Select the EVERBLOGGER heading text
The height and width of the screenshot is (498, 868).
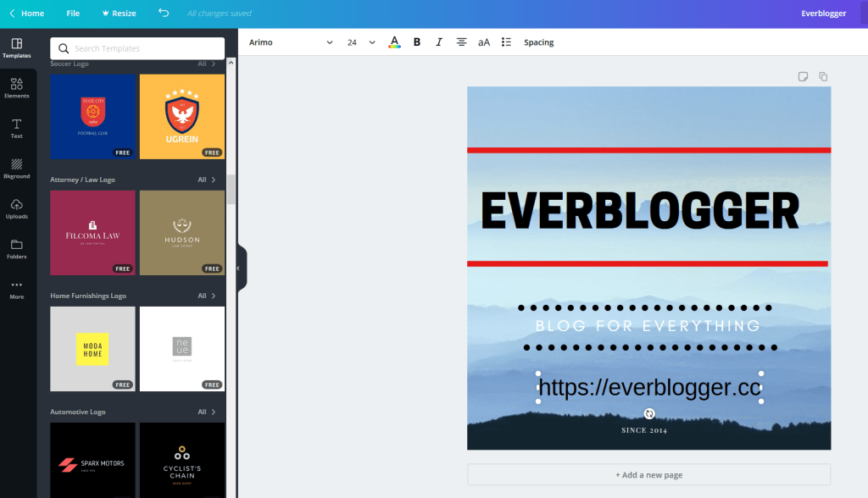tap(640, 211)
